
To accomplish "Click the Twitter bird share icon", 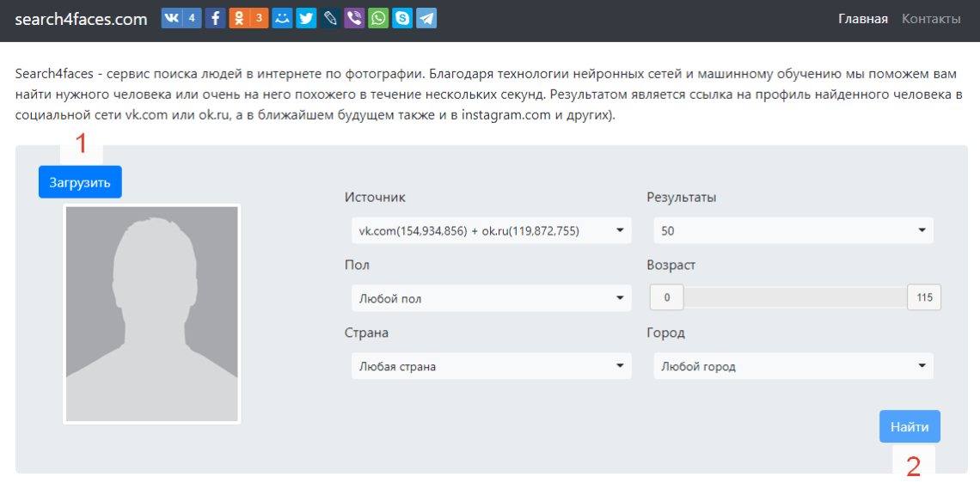I will [306, 18].
